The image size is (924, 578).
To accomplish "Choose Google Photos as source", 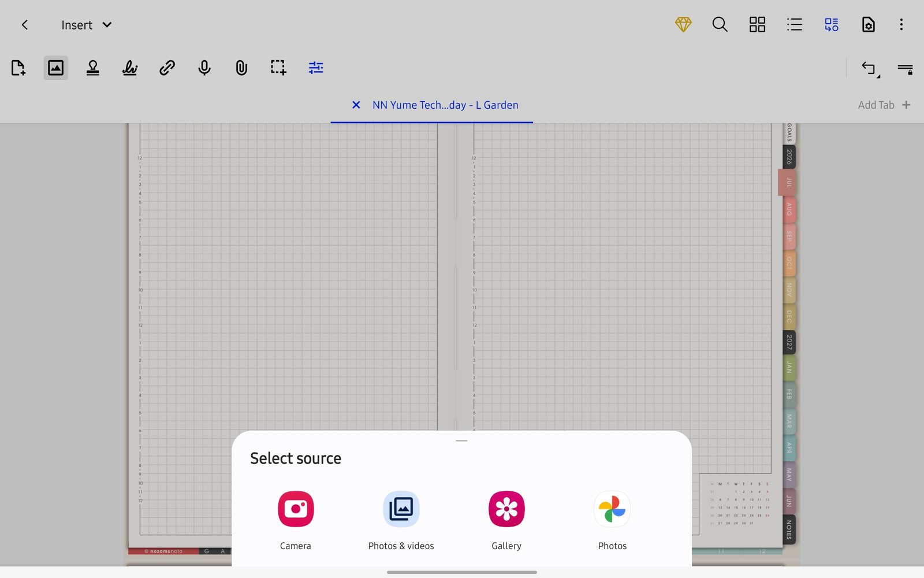I will click(x=612, y=521).
